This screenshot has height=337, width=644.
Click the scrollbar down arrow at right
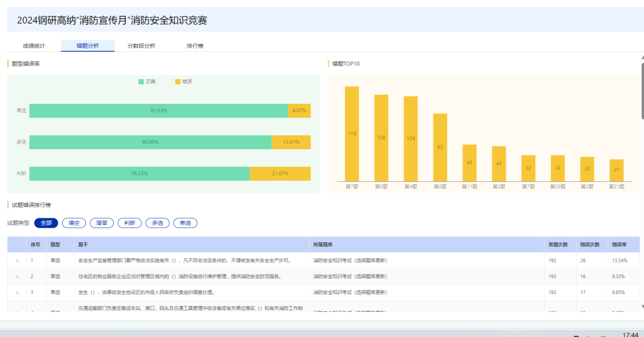click(642, 307)
